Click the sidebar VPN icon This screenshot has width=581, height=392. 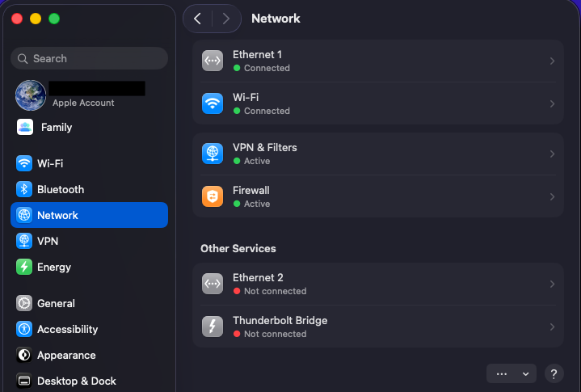24,241
